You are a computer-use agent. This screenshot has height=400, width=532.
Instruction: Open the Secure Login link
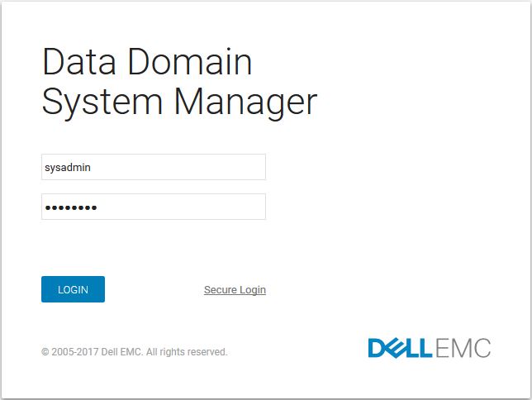pyautogui.click(x=235, y=289)
